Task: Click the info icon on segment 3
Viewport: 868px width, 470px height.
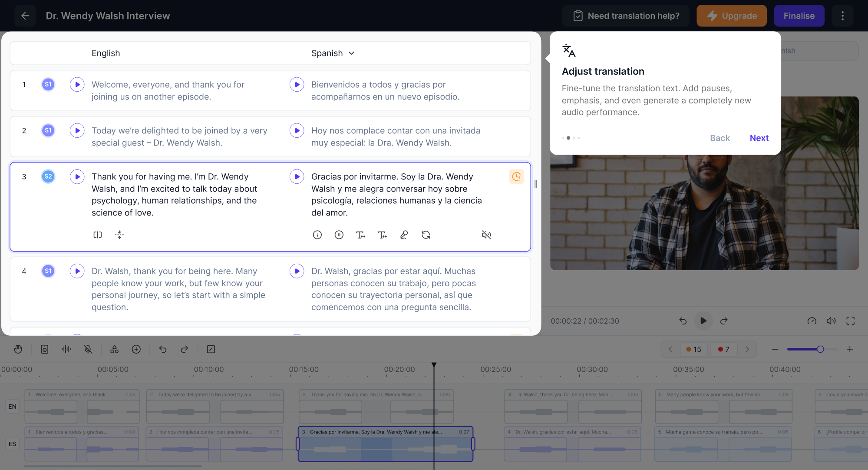Action: click(x=317, y=235)
